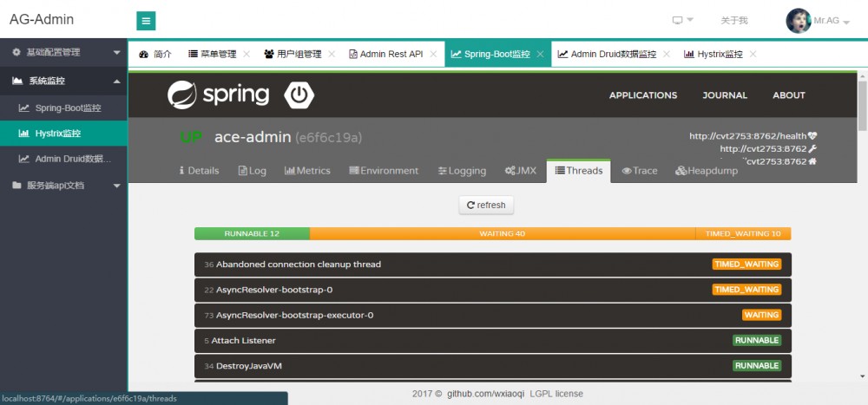This screenshot has width=868, height=405.
Task: Click RUNNABLE badge on DestroyJavaVM row
Action: tap(757, 366)
